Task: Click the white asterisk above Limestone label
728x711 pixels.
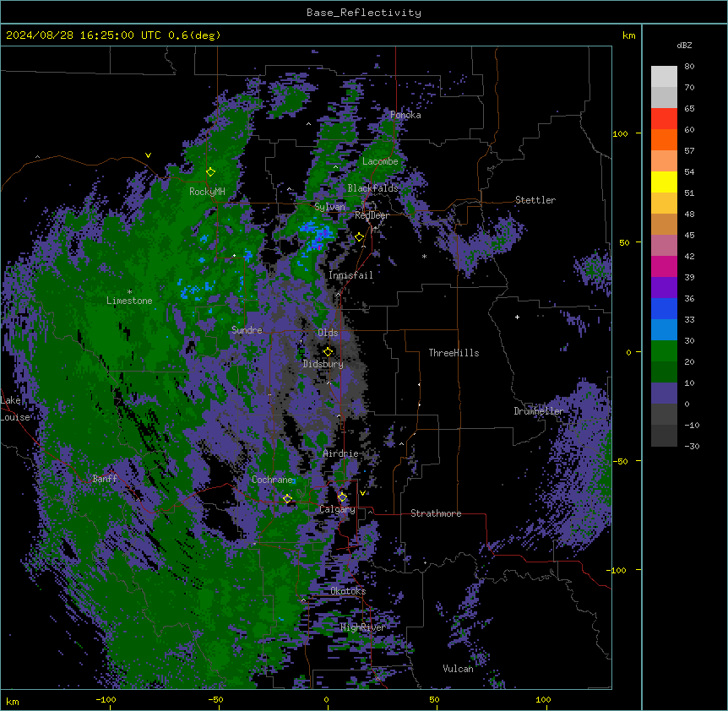Action: [129, 292]
